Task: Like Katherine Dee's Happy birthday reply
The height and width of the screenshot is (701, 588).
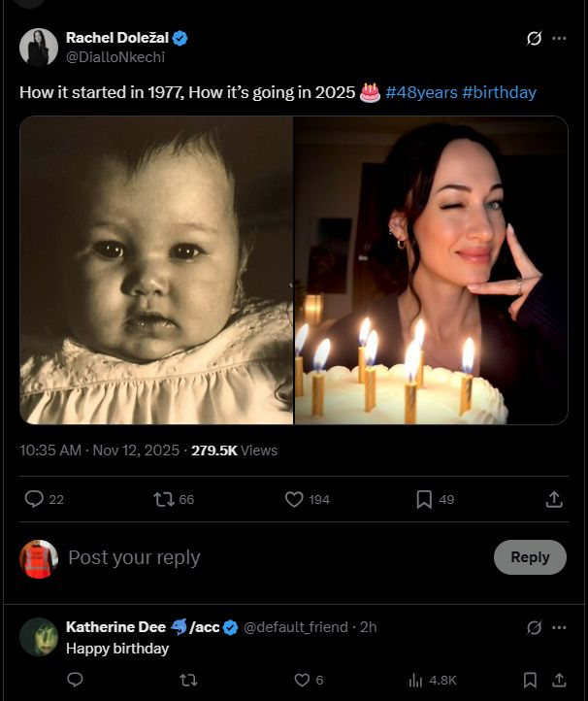Action: tap(302, 680)
